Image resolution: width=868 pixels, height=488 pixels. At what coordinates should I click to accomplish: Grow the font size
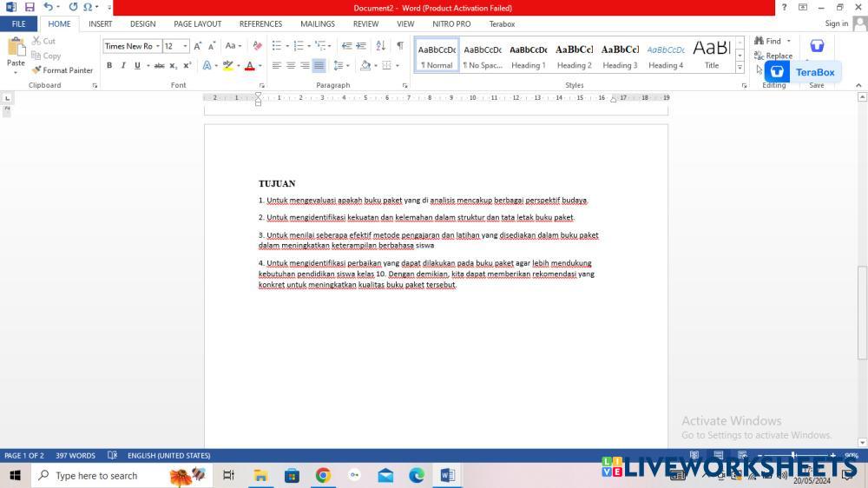tap(198, 46)
